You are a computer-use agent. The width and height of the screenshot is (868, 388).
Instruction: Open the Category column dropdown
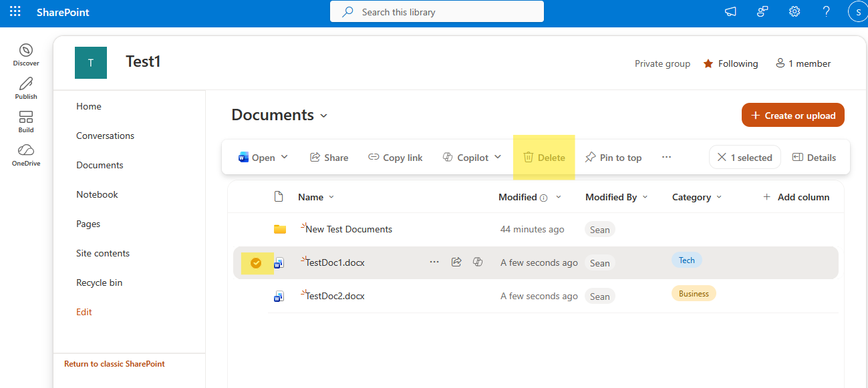coord(719,197)
